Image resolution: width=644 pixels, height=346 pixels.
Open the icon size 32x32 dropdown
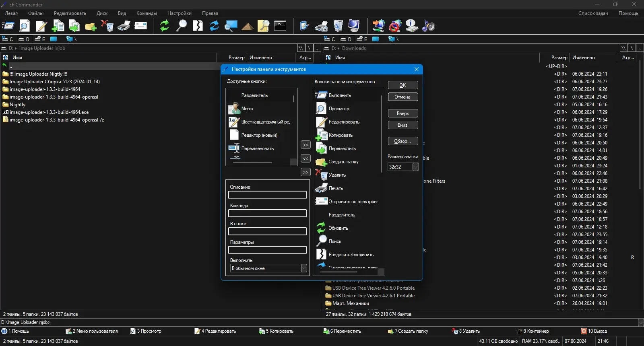[415, 167]
